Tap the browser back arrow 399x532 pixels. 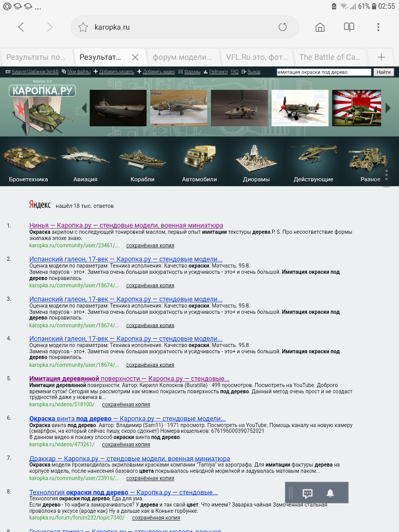[x=21, y=27]
